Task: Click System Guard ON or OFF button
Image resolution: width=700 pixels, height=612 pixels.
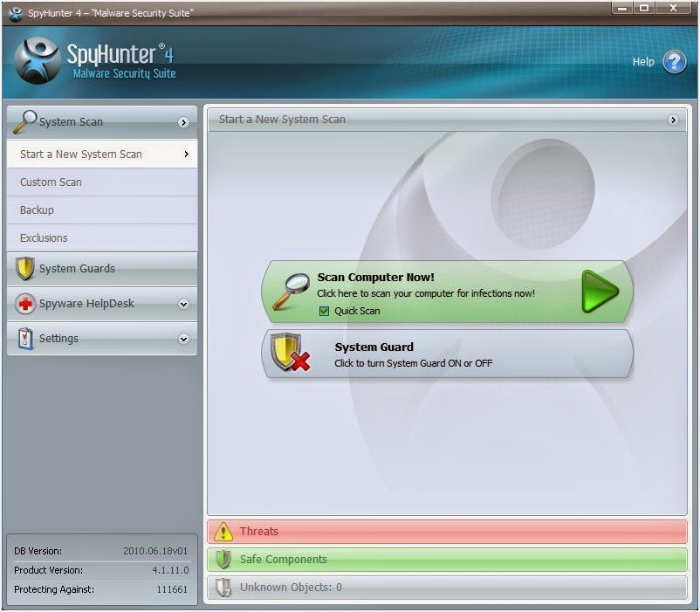Action: 448,354
